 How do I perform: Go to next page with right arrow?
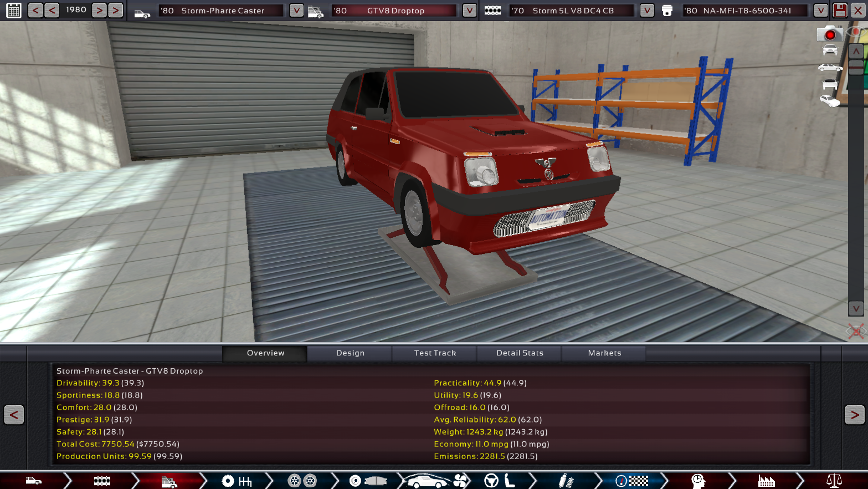point(854,415)
